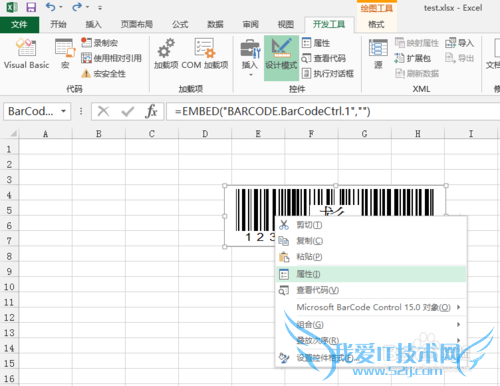
Task: Switch to Page Layout (页面布局) tab
Action: click(x=137, y=24)
